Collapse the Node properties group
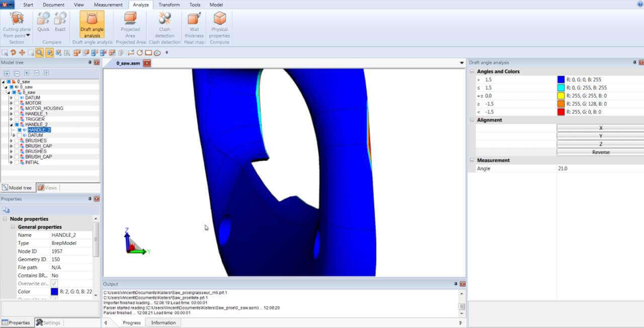This screenshot has width=644, height=328. point(5,219)
